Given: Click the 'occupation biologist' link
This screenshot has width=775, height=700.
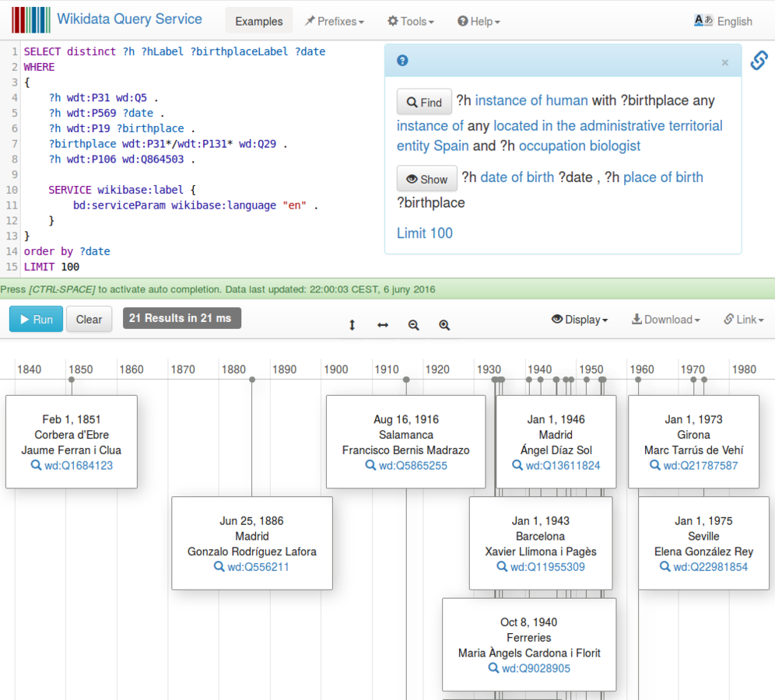Looking at the screenshot, I should 579,145.
